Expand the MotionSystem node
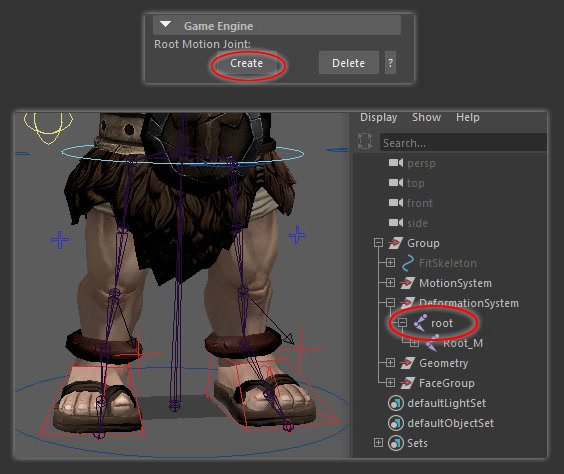 click(390, 283)
